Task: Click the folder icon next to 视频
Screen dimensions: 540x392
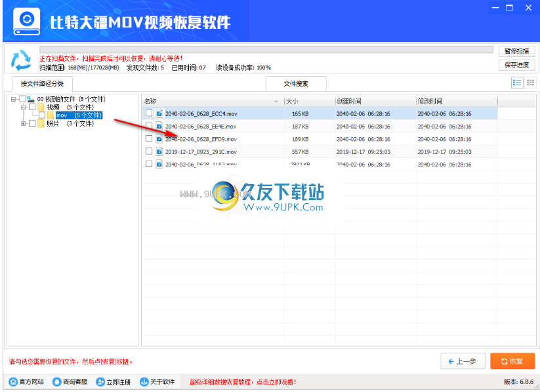Action: click(41, 108)
